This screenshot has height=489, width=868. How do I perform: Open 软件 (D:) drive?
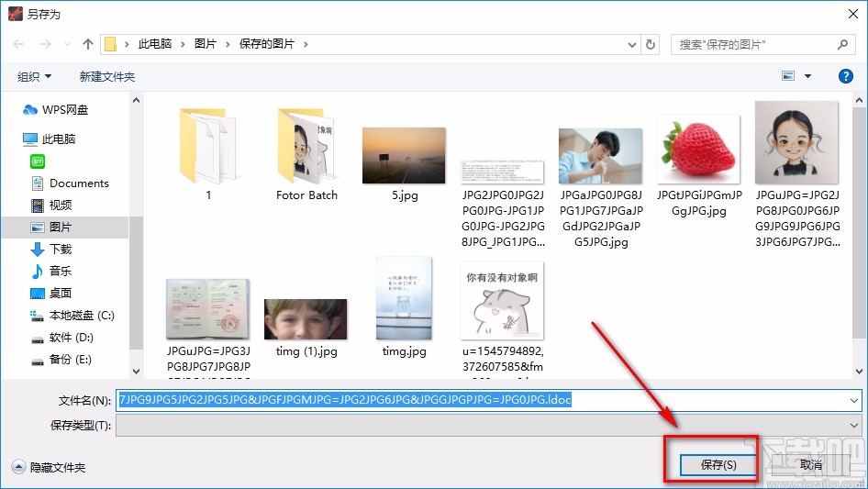(61, 338)
